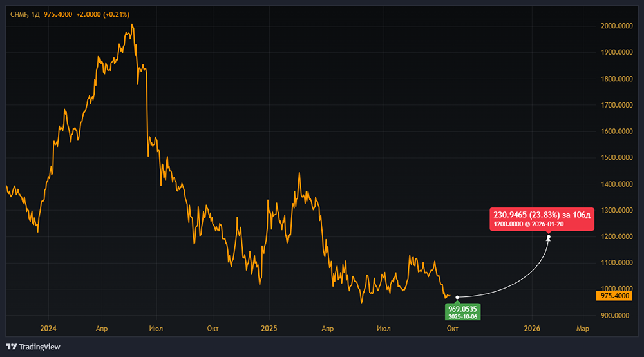This screenshot has height=357, width=644.
Task: Click the 975.4000 price in the header
Action: (x=58, y=14)
